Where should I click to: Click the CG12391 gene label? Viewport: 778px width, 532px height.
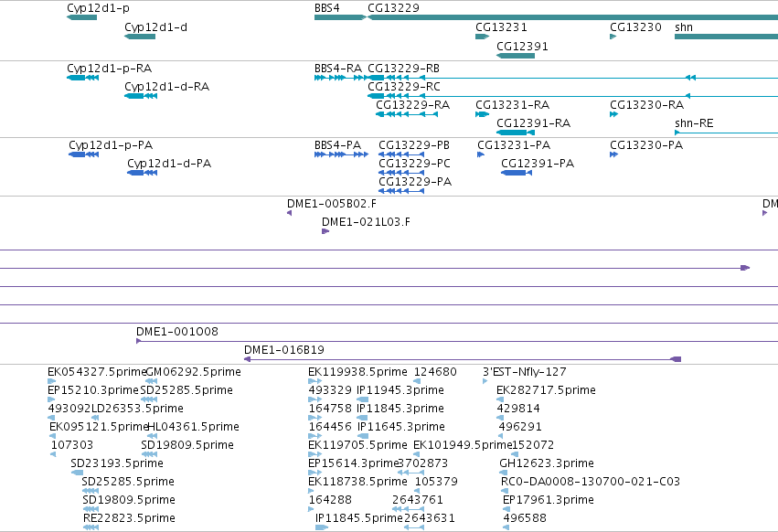point(522,46)
